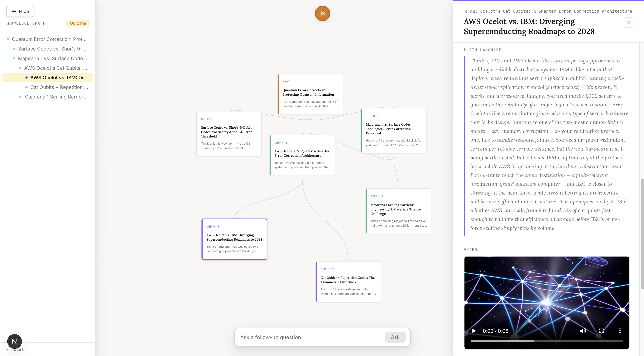Select Quantum Error Correction root tree item

click(x=49, y=39)
